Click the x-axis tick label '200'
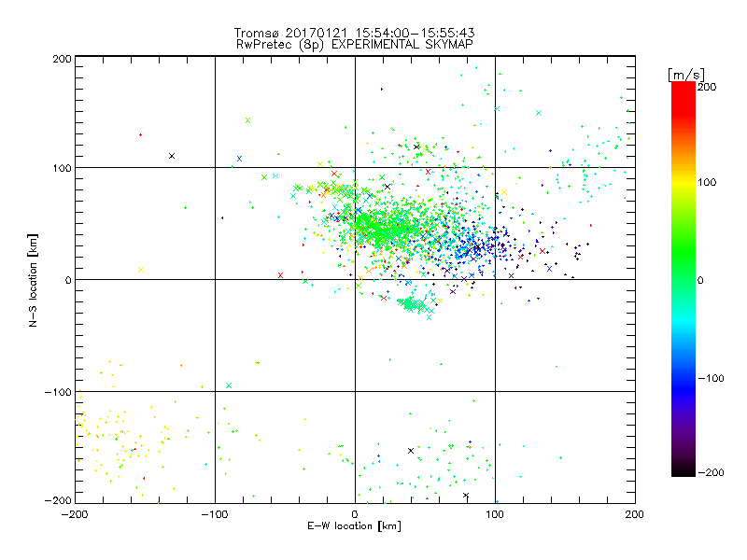The height and width of the screenshot is (560, 747). coord(635,514)
